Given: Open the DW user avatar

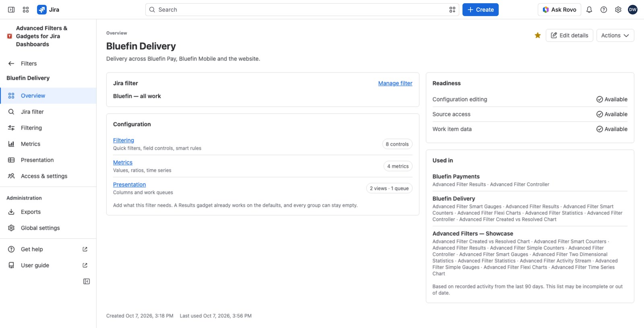Looking at the screenshot, I should (x=633, y=10).
